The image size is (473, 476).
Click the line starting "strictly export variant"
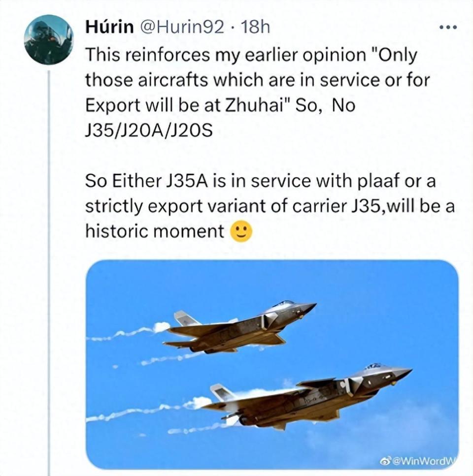tap(269, 206)
